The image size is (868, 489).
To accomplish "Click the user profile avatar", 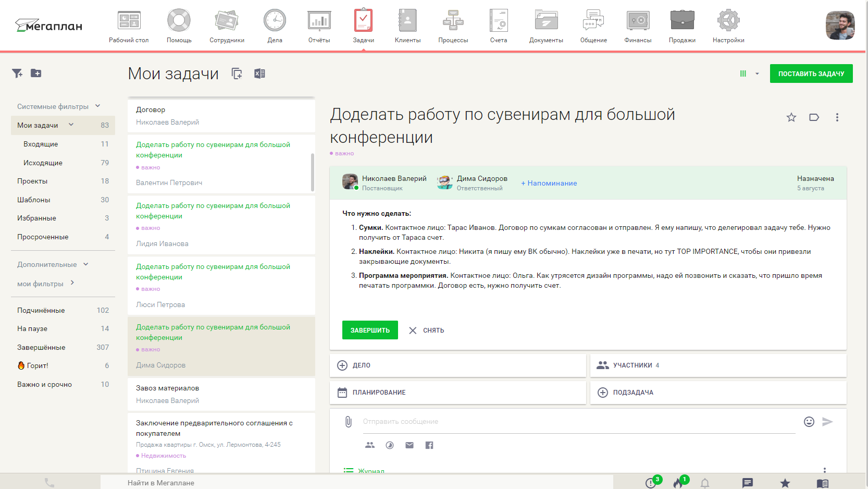I will click(840, 25).
